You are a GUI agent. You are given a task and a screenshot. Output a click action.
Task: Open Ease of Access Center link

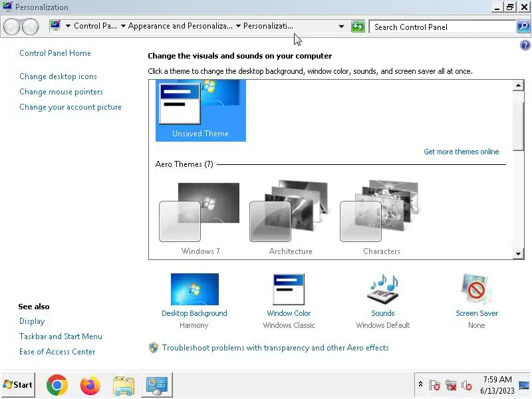pos(57,352)
